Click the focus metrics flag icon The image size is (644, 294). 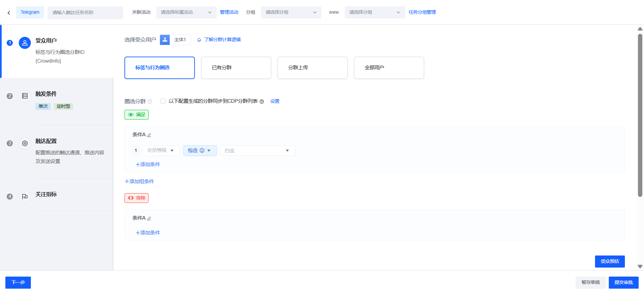point(25,197)
